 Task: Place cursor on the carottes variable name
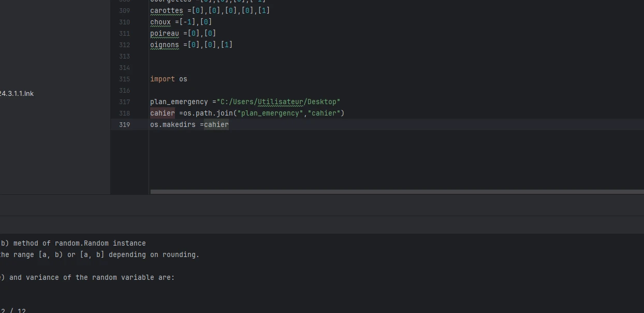point(166,11)
